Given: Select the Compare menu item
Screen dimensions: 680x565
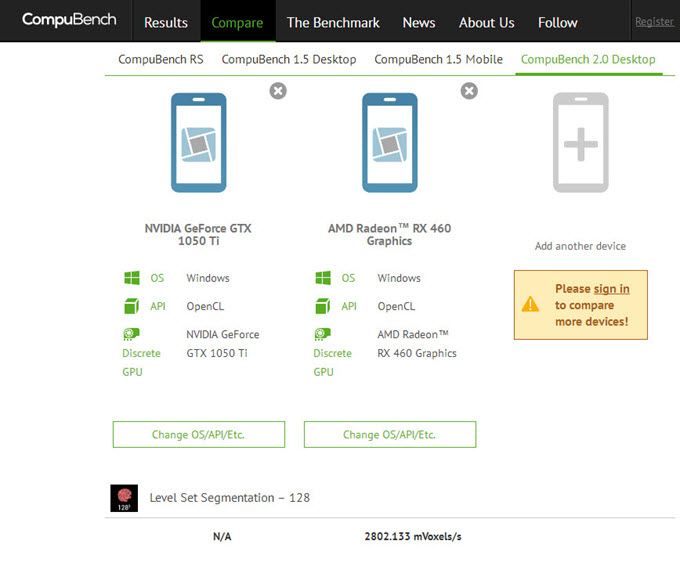Looking at the screenshot, I should pyautogui.click(x=237, y=23).
